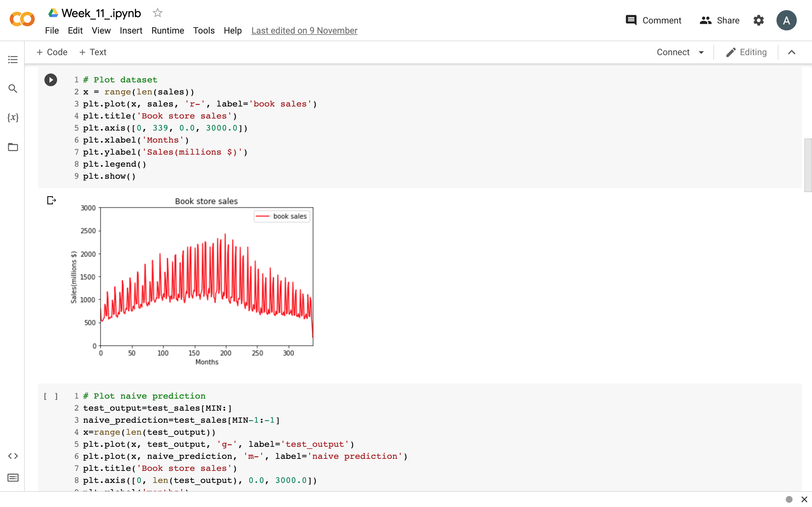Expand the Connect dropdown menu
Screen dimensions: 812x507
coord(680,52)
